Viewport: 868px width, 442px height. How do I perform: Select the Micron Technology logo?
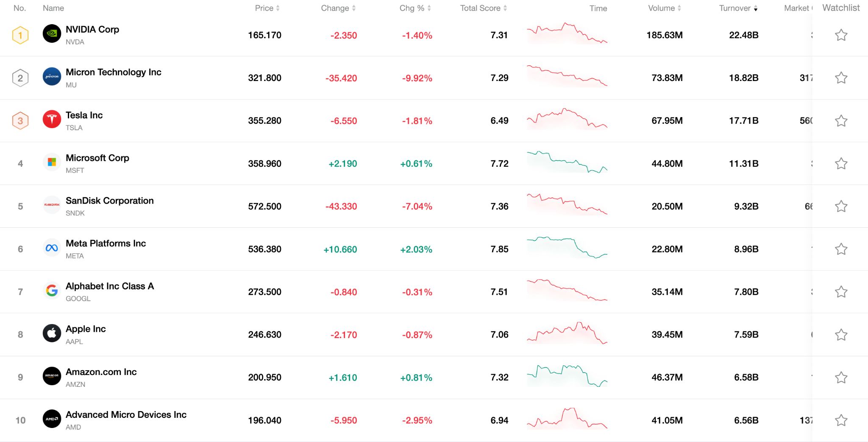pos(52,78)
